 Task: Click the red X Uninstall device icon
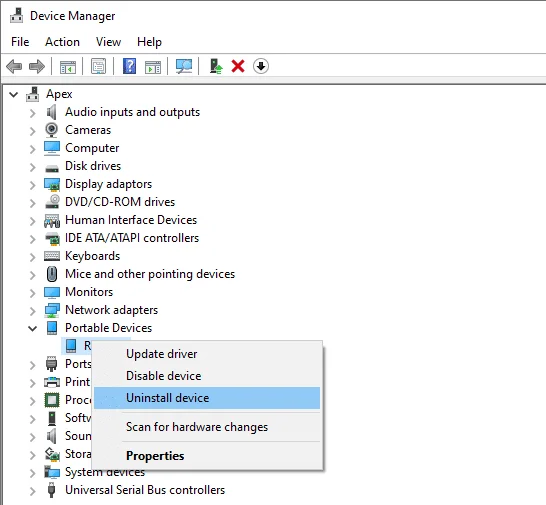coord(238,66)
